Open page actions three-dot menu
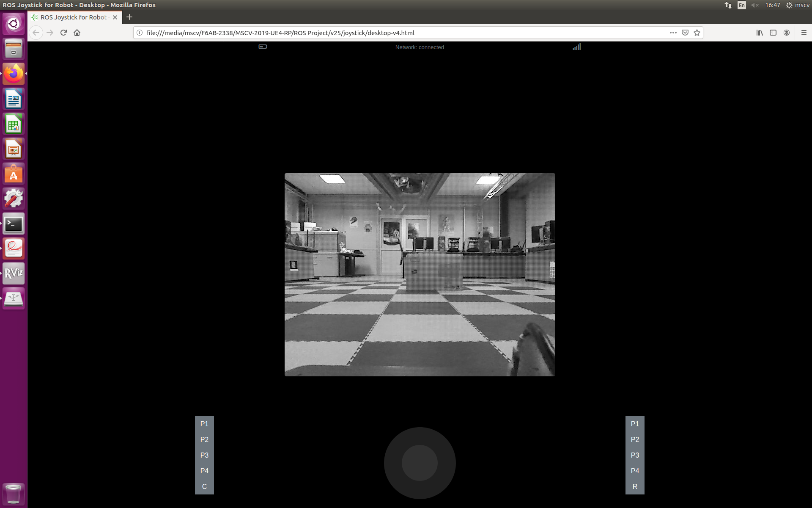The height and width of the screenshot is (508, 812). 673,33
